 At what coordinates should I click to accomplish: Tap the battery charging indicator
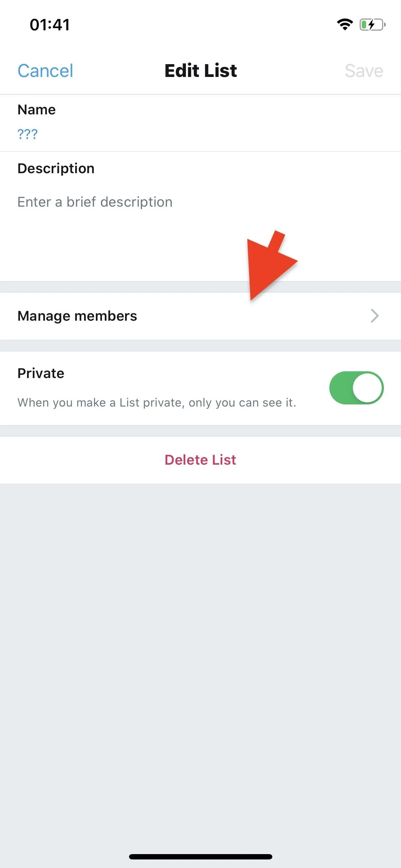click(372, 25)
